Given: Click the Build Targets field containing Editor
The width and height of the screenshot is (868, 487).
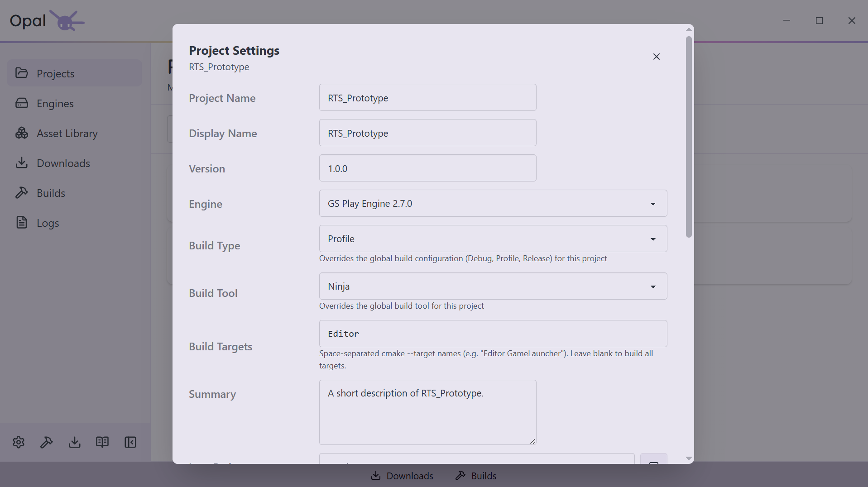Looking at the screenshot, I should tap(493, 334).
